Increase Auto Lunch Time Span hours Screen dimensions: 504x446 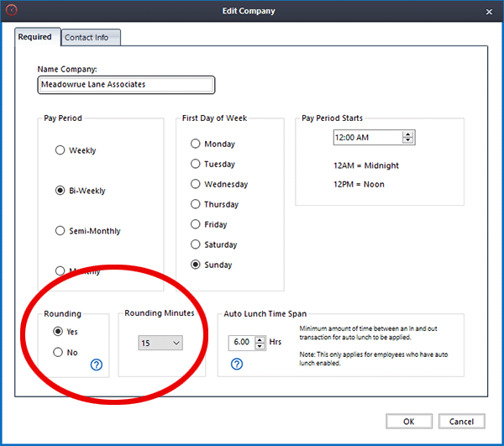tap(260, 339)
